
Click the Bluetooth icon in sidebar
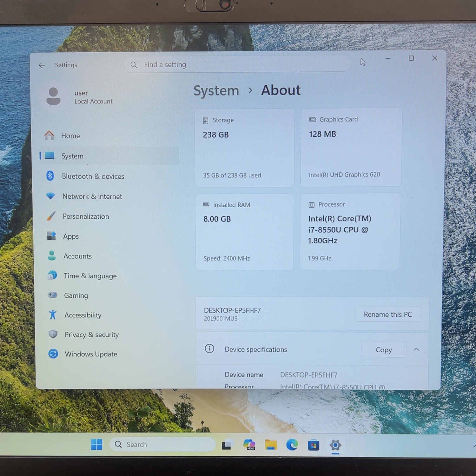tap(50, 175)
